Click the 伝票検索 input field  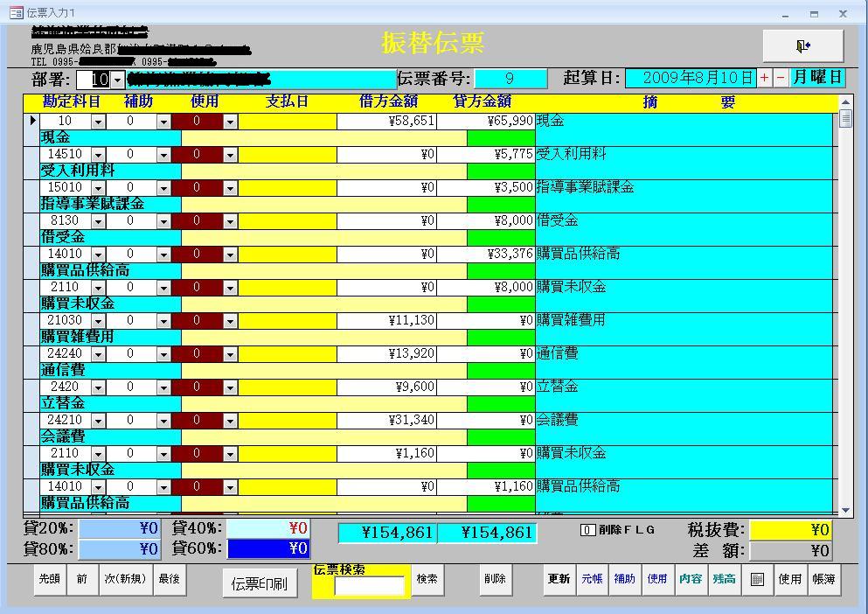point(370,585)
